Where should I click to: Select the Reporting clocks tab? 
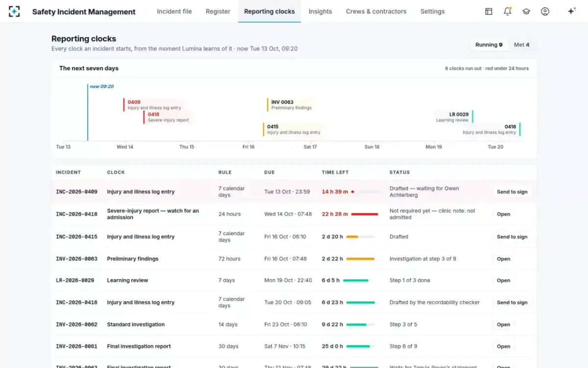[269, 11]
